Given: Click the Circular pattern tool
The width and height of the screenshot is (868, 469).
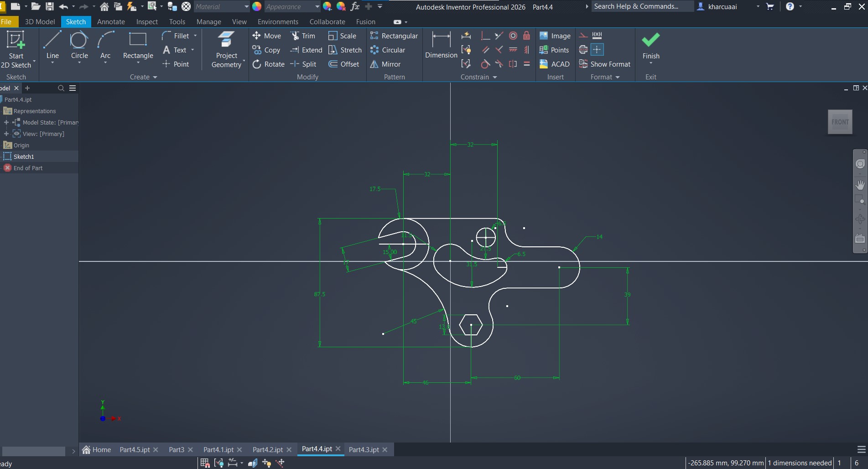Looking at the screenshot, I should (388, 50).
